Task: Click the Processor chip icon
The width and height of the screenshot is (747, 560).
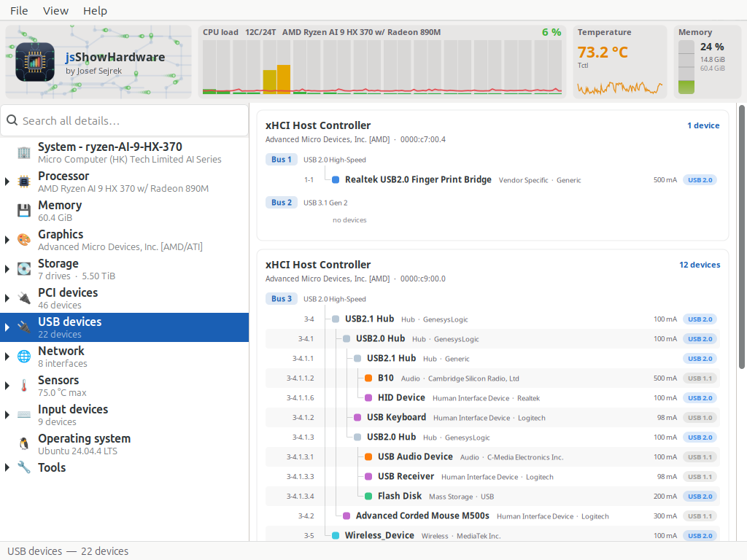Action: point(24,182)
